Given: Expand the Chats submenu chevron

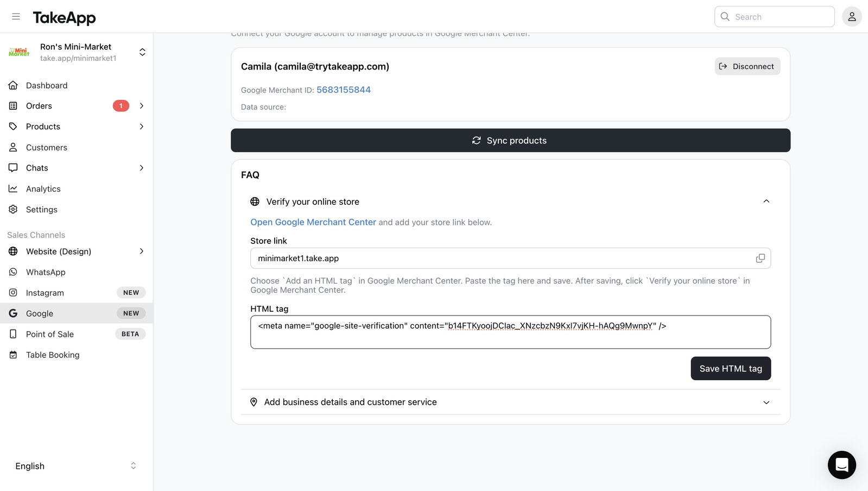Looking at the screenshot, I should 142,168.
